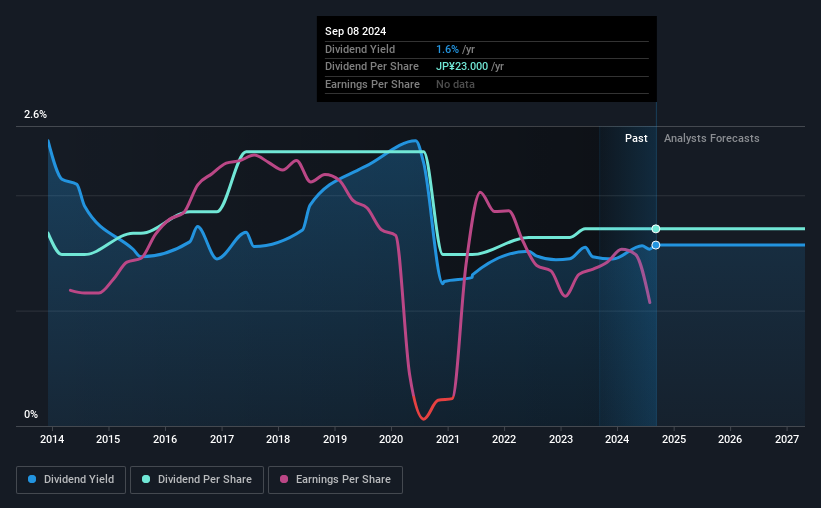Click the 2023 x-axis label
Image resolution: width=821 pixels, height=508 pixels.
(561, 439)
